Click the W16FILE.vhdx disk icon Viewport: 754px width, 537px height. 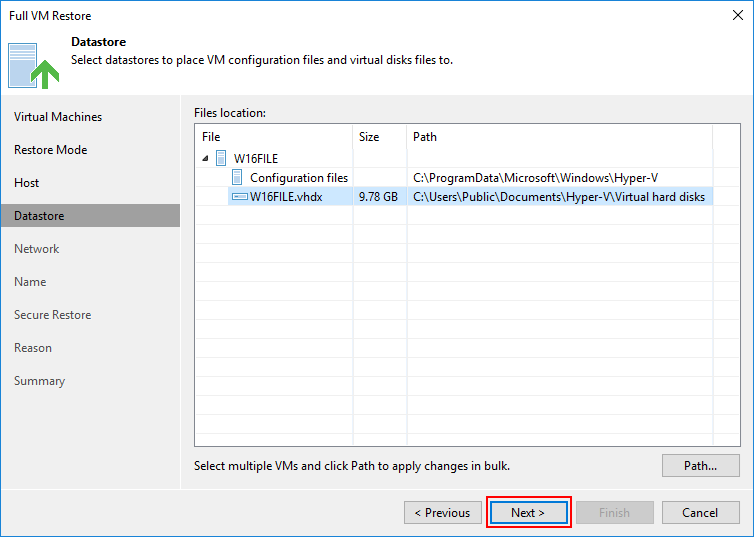(239, 197)
